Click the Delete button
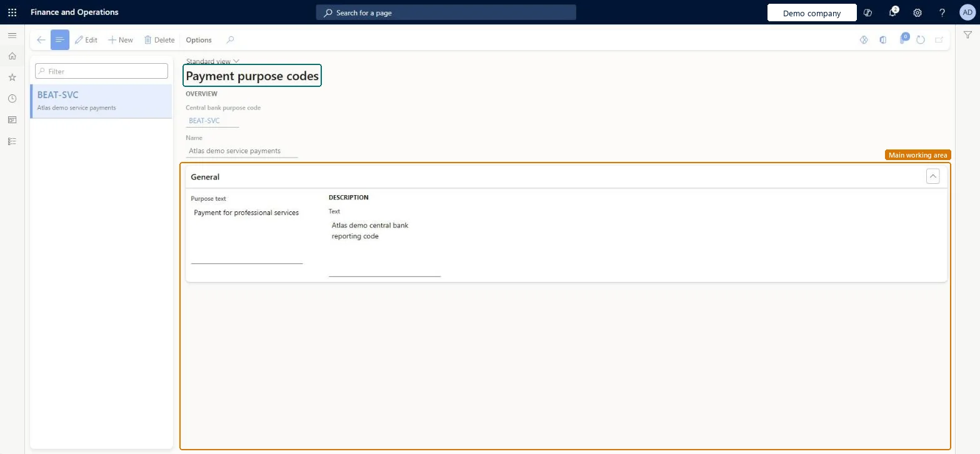The width and height of the screenshot is (980, 454). click(x=159, y=40)
